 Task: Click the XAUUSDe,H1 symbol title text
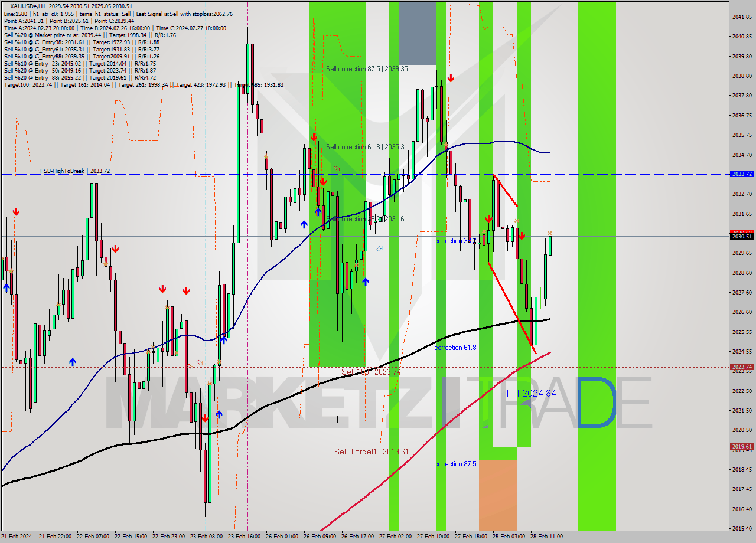[x=28, y=6]
